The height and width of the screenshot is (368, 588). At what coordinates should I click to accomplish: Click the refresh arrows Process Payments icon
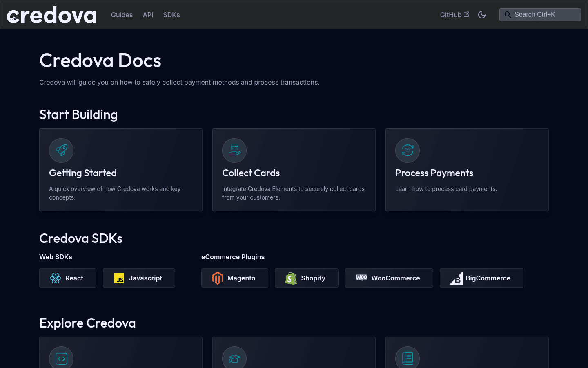click(x=408, y=150)
